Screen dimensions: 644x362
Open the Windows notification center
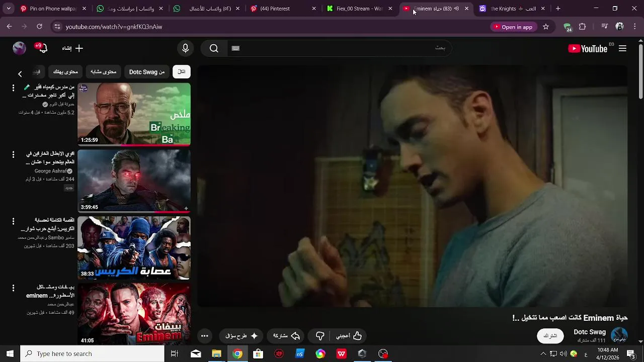click(x=631, y=354)
